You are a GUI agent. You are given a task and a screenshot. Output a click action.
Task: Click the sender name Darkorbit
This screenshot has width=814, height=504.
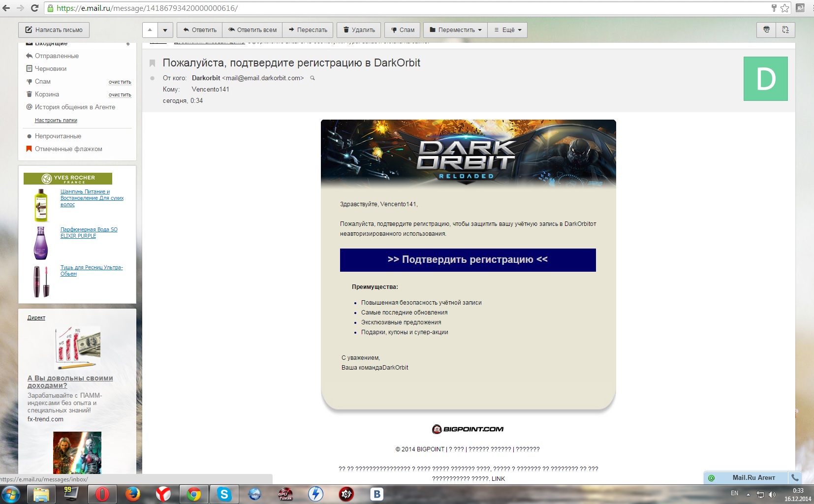point(206,78)
